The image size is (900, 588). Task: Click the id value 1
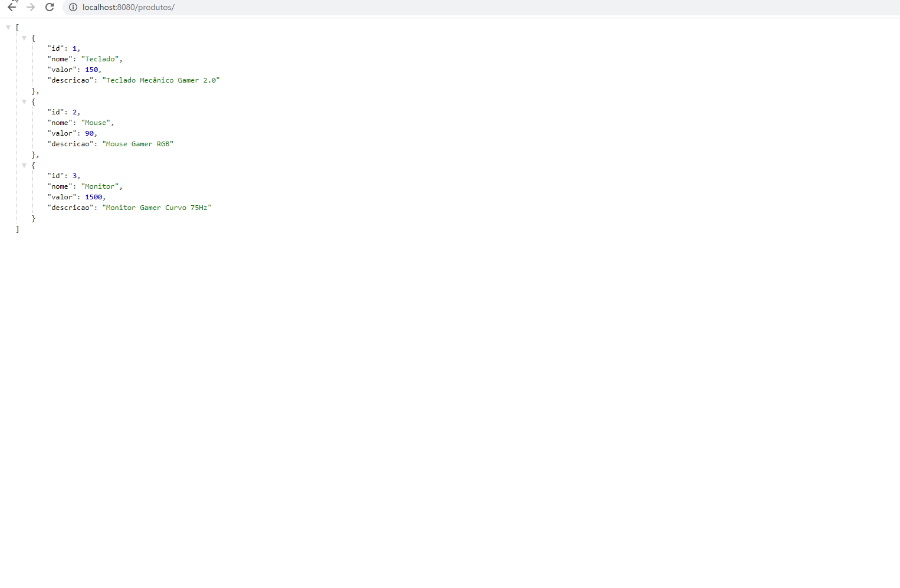(74, 48)
